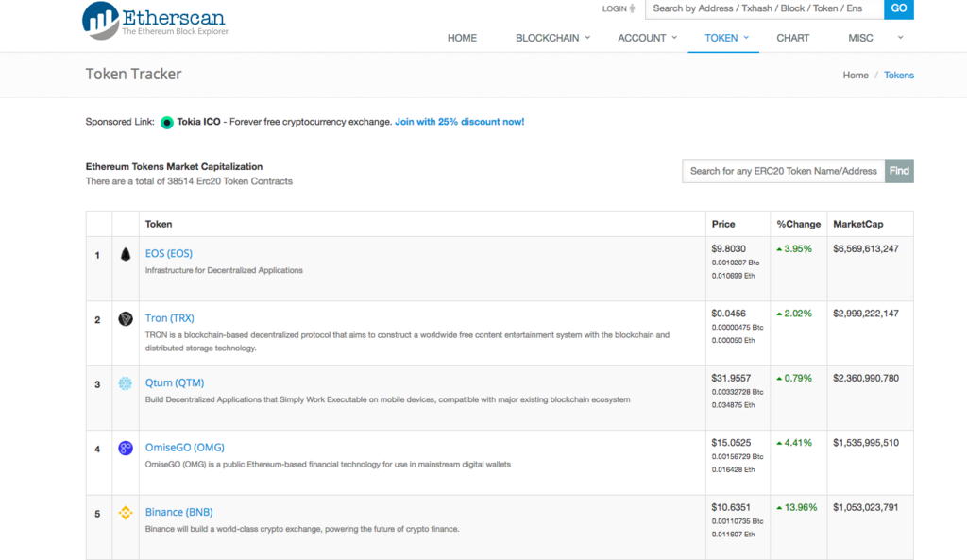The image size is (967, 560).
Task: Click the Tokia ICO green icon
Action: point(166,123)
